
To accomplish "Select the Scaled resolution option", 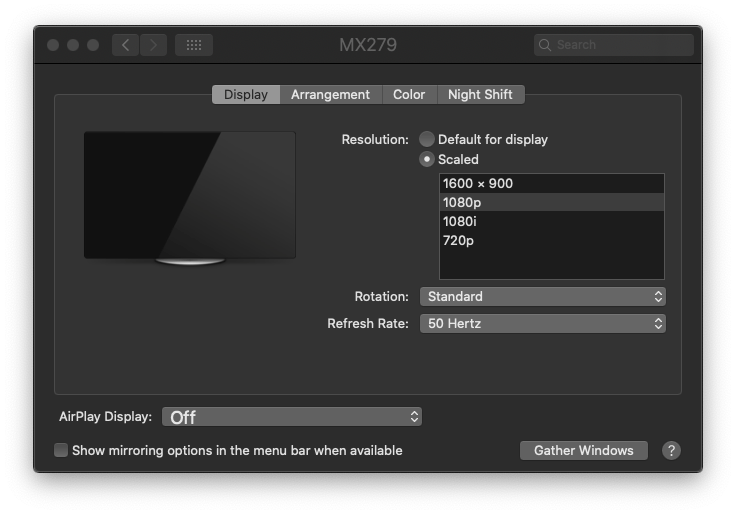I will pyautogui.click(x=427, y=160).
